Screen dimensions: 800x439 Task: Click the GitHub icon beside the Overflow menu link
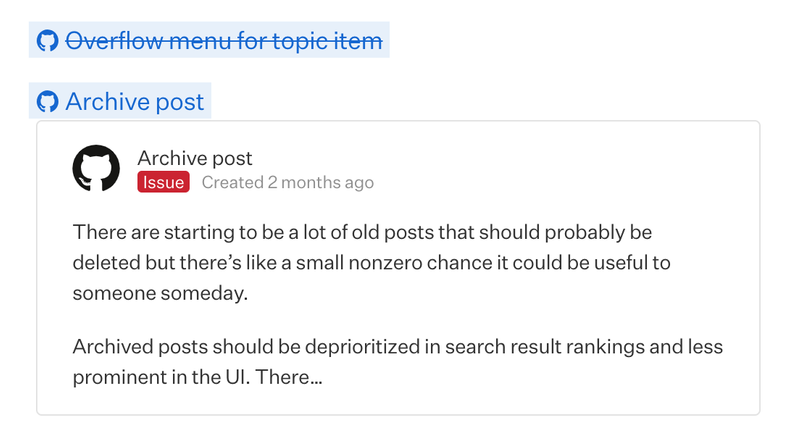tap(47, 41)
